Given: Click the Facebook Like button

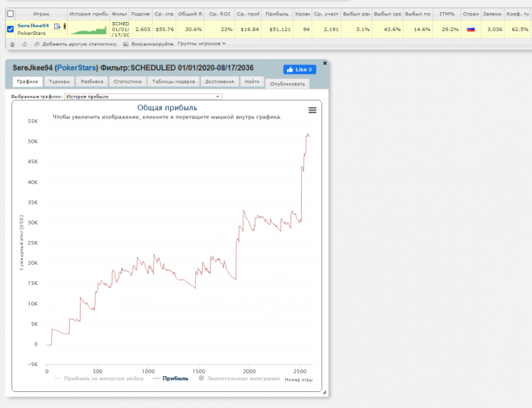Looking at the screenshot, I should click(299, 70).
